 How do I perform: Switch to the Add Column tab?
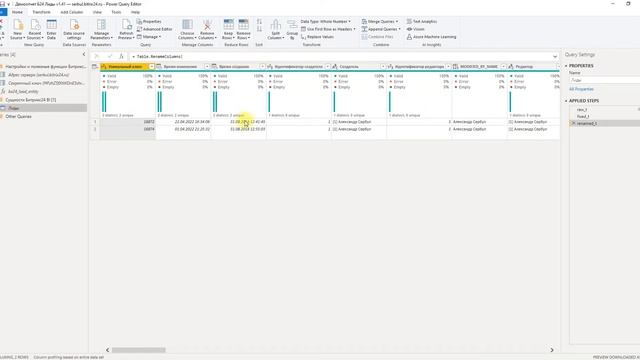(71, 12)
